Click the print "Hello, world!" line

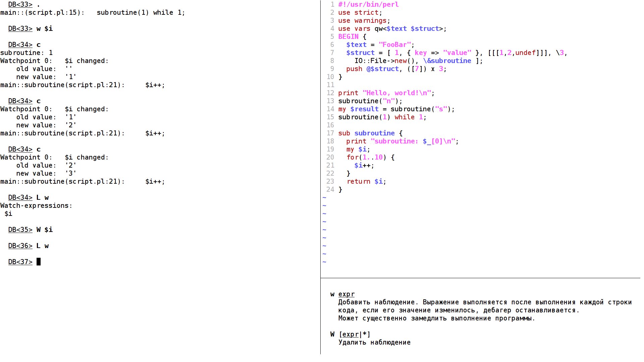coord(386,93)
